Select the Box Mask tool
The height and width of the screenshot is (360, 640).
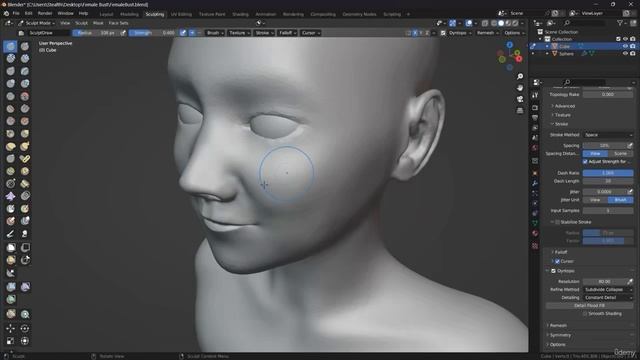pos(11,248)
